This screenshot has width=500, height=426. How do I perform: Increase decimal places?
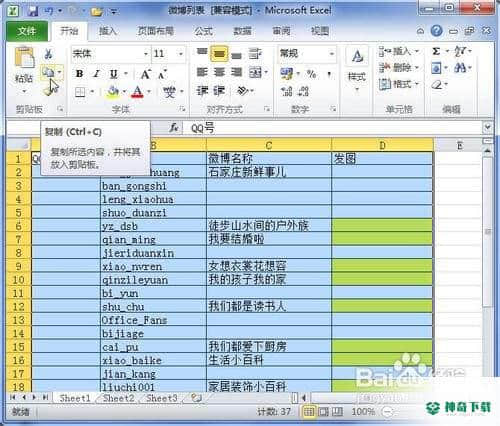(x=286, y=91)
